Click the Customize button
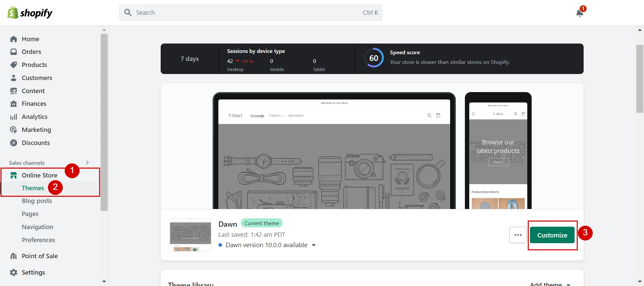The width and height of the screenshot is (644, 286). point(552,235)
